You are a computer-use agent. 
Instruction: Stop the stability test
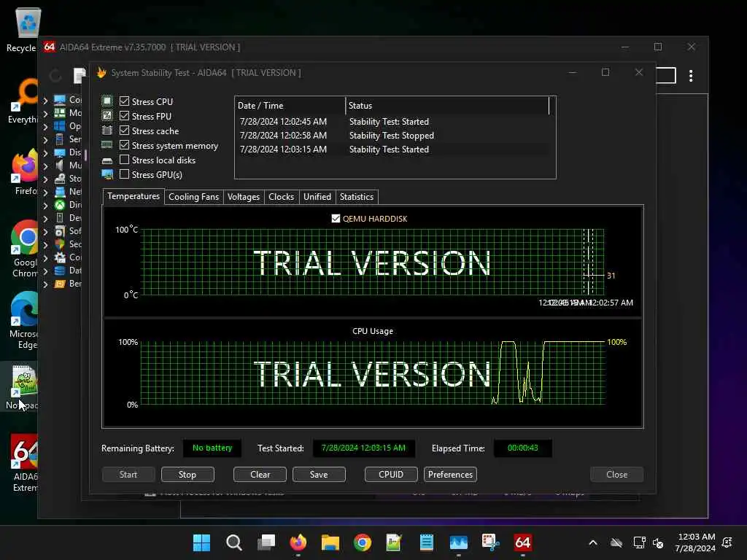point(187,474)
